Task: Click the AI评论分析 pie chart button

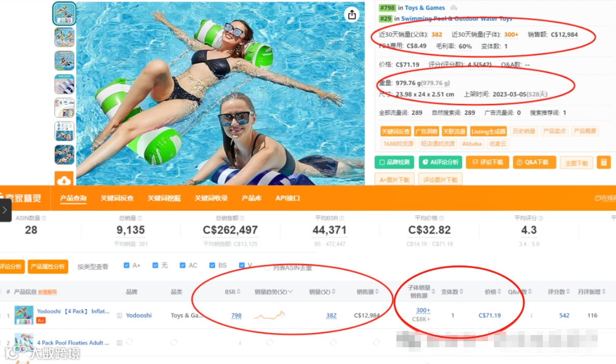Action: tap(440, 162)
